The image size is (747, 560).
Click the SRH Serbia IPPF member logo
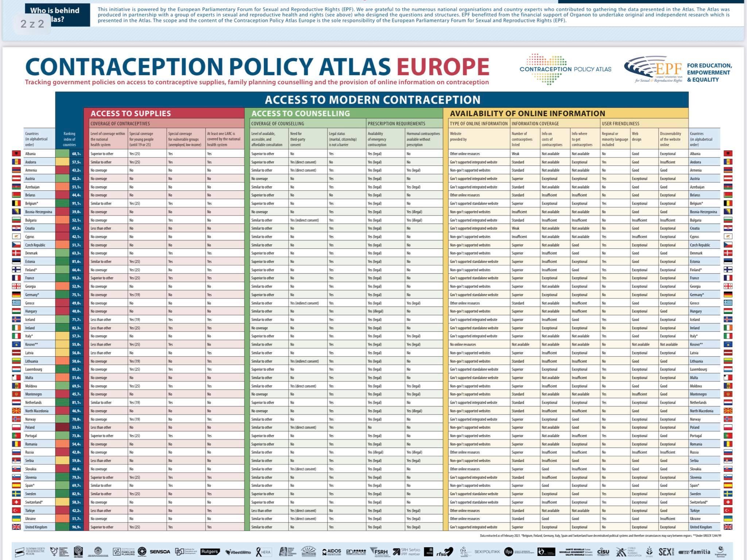point(406,552)
